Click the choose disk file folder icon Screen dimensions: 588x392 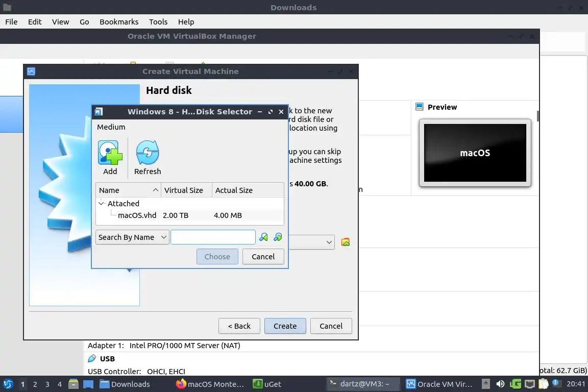pyautogui.click(x=346, y=242)
